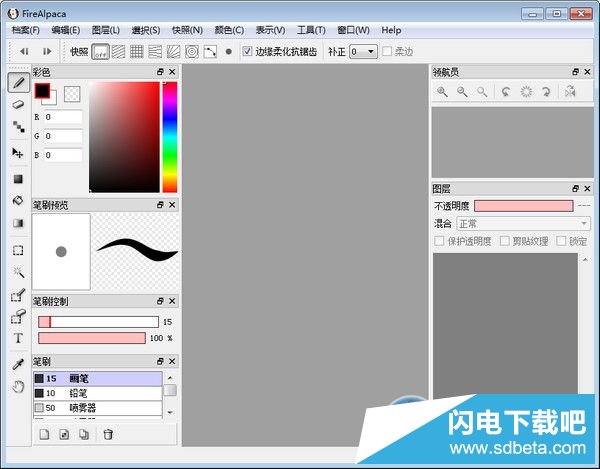Open the 窗口(W) menu
Viewport: 600px width, 469px height.
point(353,30)
